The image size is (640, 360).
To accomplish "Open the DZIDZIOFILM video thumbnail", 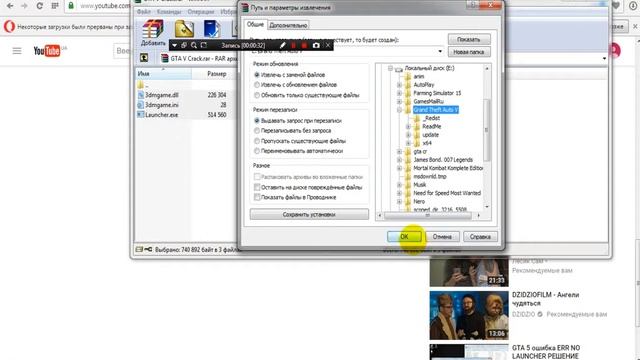I will coord(469,315).
